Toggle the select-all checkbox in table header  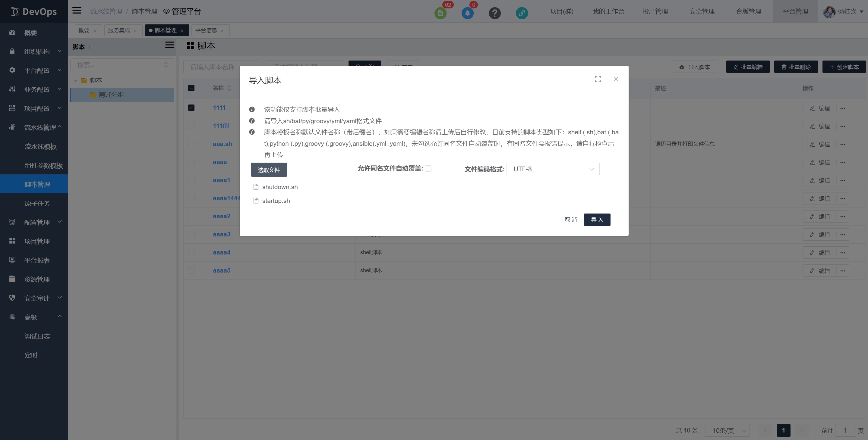coord(191,88)
